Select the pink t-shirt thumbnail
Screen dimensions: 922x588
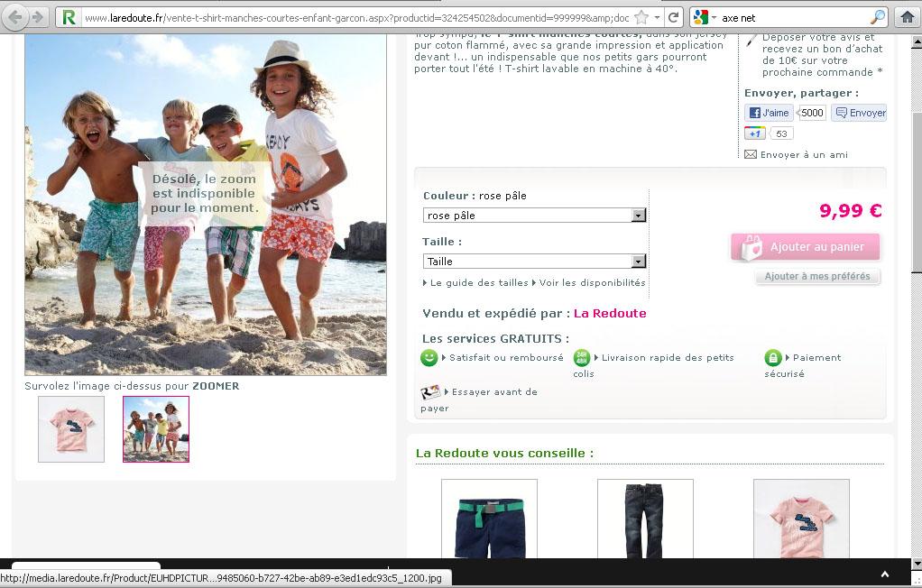70,429
